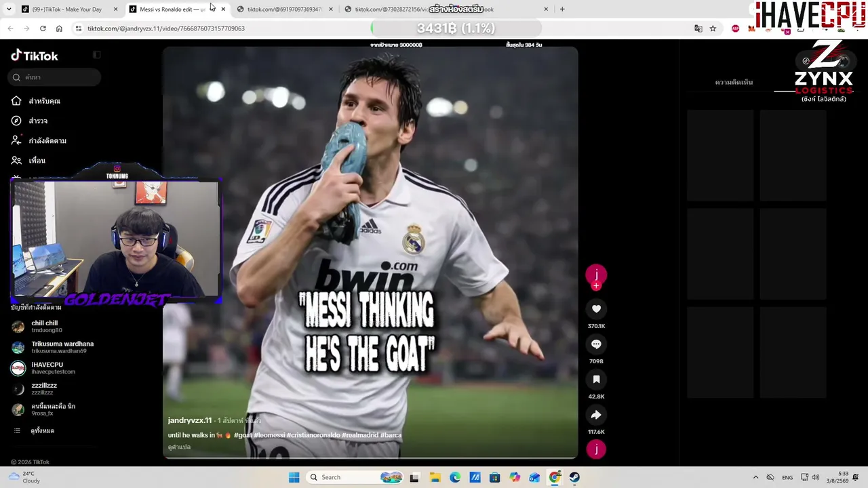Click the #cristianoronaldo hashtag
868x488 pixels.
pos(313,435)
